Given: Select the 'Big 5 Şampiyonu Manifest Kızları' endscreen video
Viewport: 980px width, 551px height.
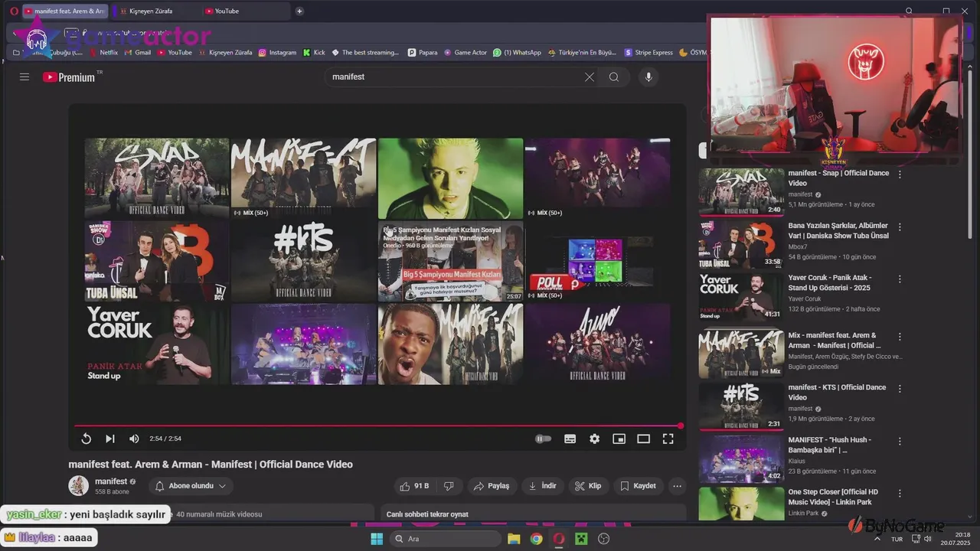Looking at the screenshot, I should click(450, 261).
